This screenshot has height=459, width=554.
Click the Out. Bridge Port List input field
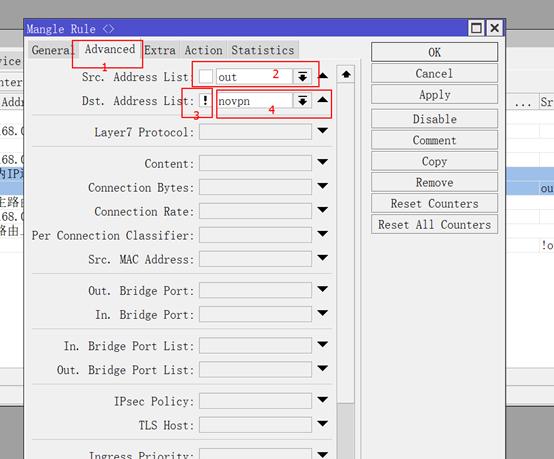click(255, 369)
